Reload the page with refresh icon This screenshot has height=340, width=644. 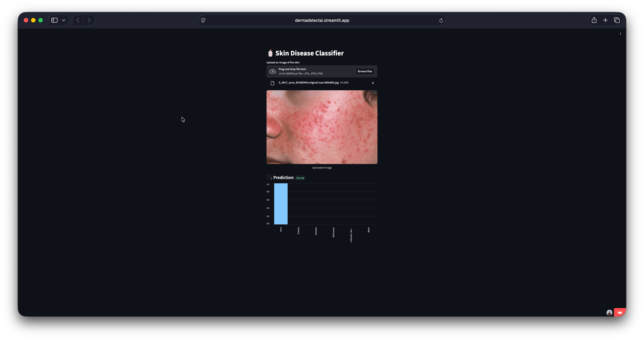coord(441,20)
